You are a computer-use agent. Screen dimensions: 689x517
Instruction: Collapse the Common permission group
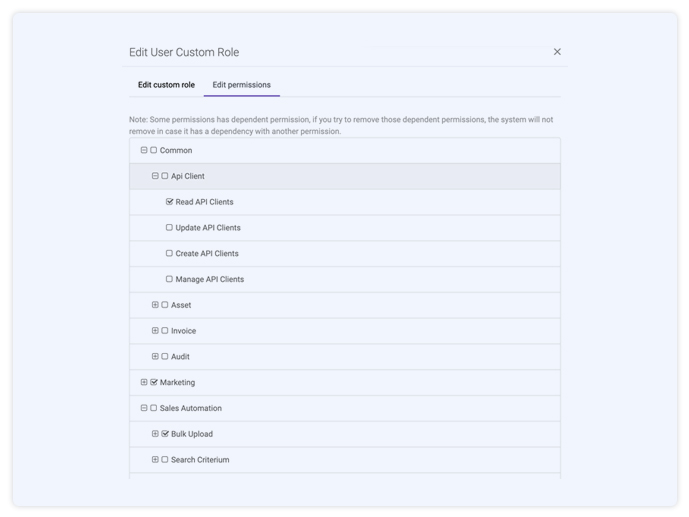144,150
